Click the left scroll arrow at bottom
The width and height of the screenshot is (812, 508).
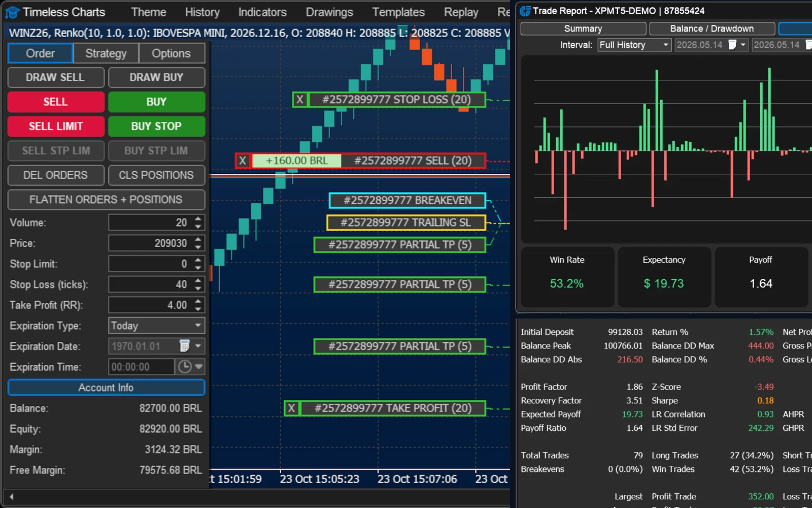click(11, 497)
